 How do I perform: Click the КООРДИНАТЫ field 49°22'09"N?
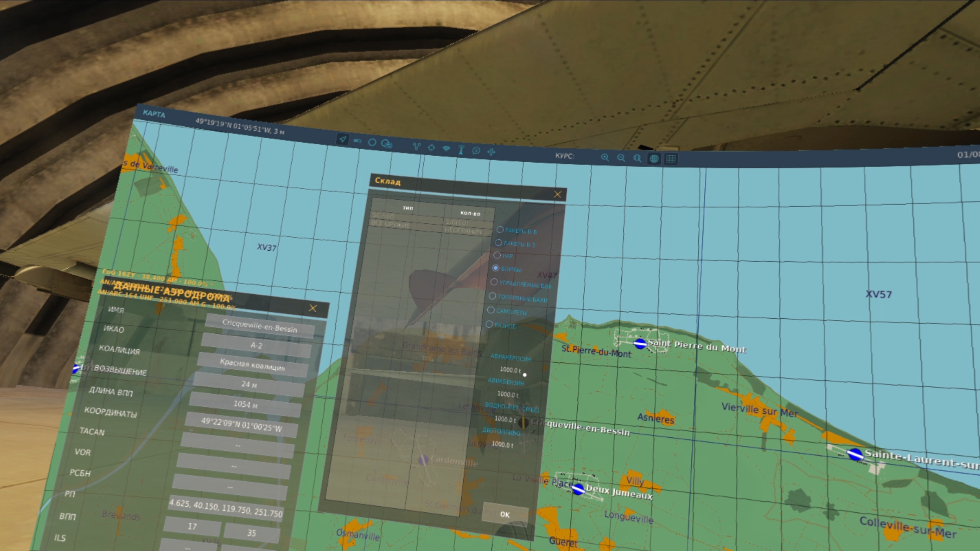[241, 425]
